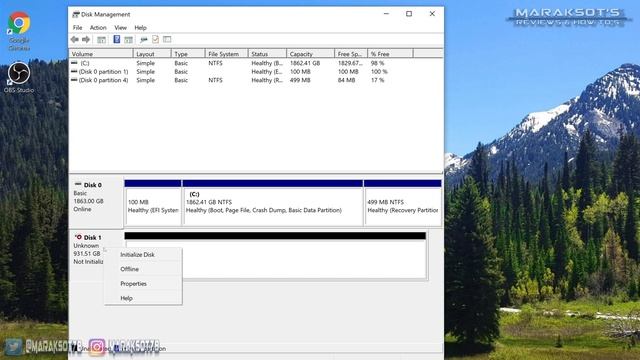Viewport: 640px width, 360px height.
Task: Sort by the Type column header
Action: point(188,54)
